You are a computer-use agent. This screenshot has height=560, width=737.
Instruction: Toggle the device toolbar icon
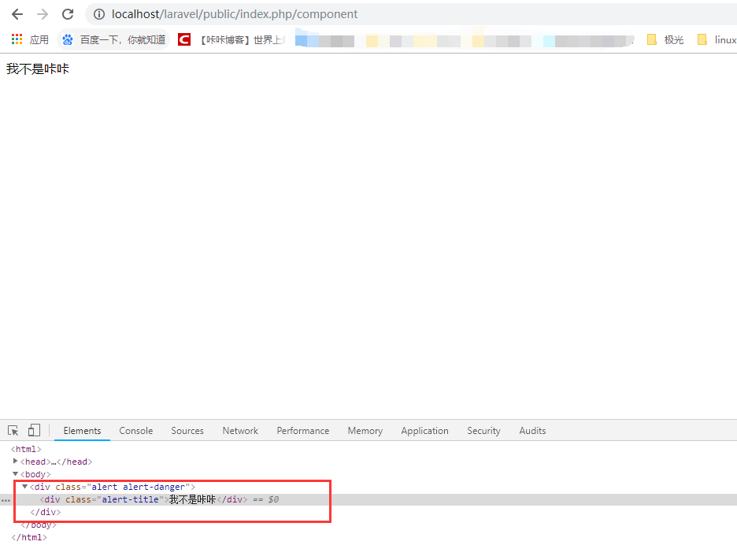tap(34, 430)
